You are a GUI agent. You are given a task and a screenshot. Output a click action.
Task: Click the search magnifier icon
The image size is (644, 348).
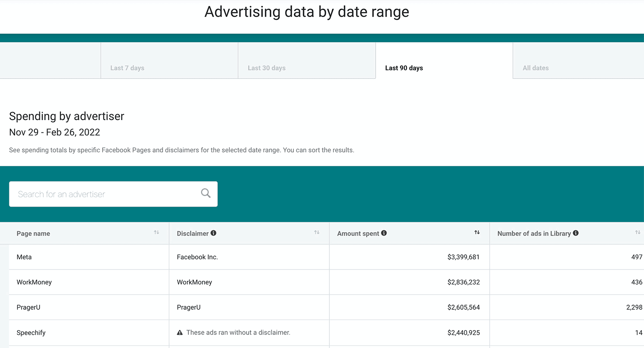coord(206,193)
